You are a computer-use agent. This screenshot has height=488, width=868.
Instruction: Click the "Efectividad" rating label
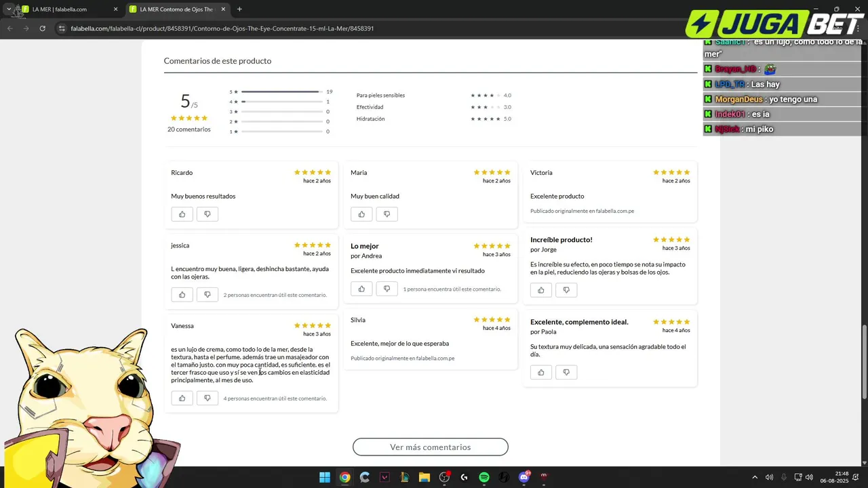tap(370, 107)
